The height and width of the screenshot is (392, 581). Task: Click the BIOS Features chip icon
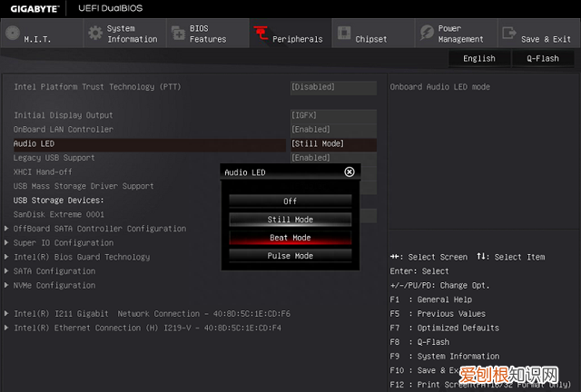177,34
